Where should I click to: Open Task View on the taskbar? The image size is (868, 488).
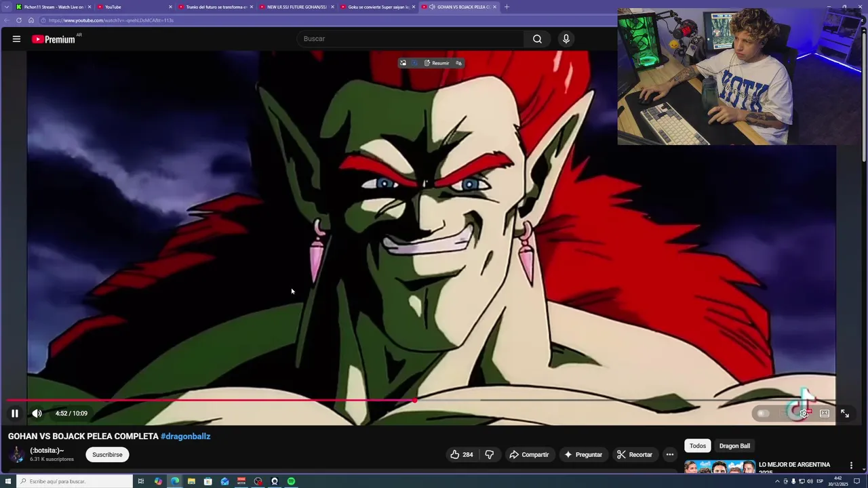pos(141,481)
